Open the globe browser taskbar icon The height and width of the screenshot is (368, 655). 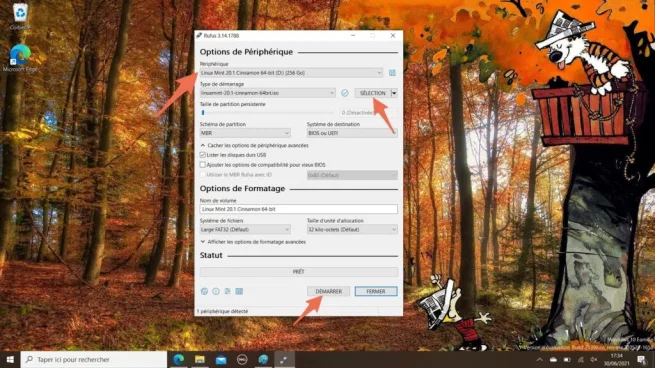pyautogui.click(x=263, y=359)
